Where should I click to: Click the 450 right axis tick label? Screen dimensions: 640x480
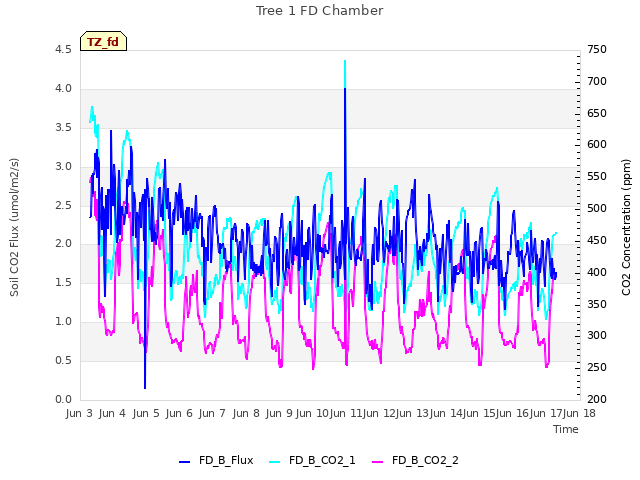597,240
